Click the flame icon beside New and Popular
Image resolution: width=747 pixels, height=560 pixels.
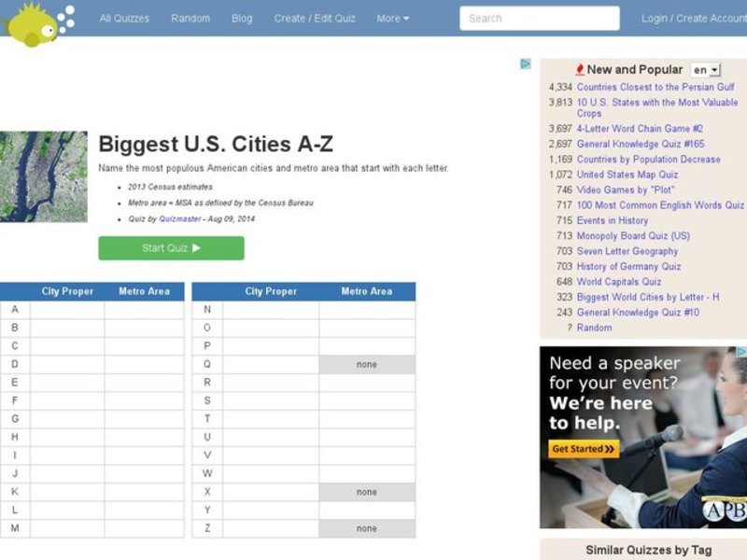coord(581,69)
